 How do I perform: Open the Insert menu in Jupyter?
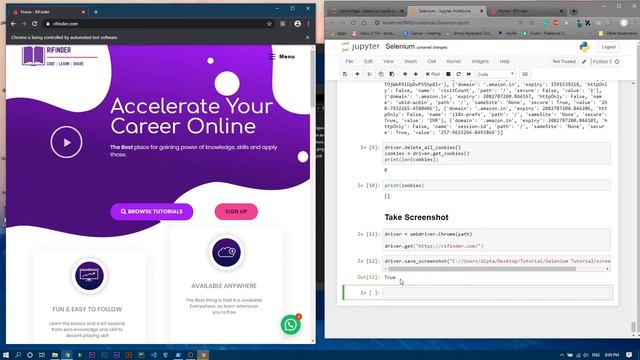pos(410,61)
